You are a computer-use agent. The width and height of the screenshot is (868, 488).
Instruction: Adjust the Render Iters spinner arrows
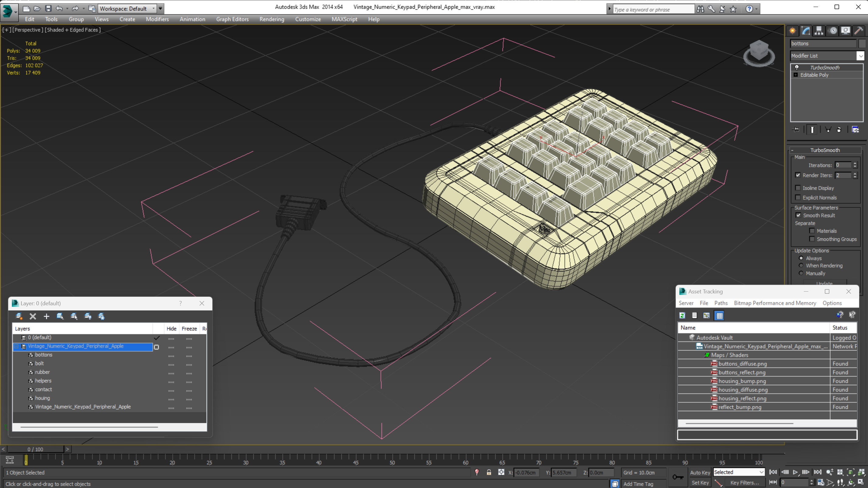tap(855, 175)
